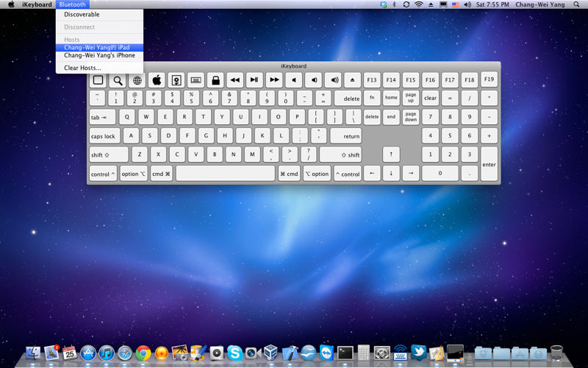Click the left option key
Image resolution: width=588 pixels, height=368 pixels.
coord(134,174)
